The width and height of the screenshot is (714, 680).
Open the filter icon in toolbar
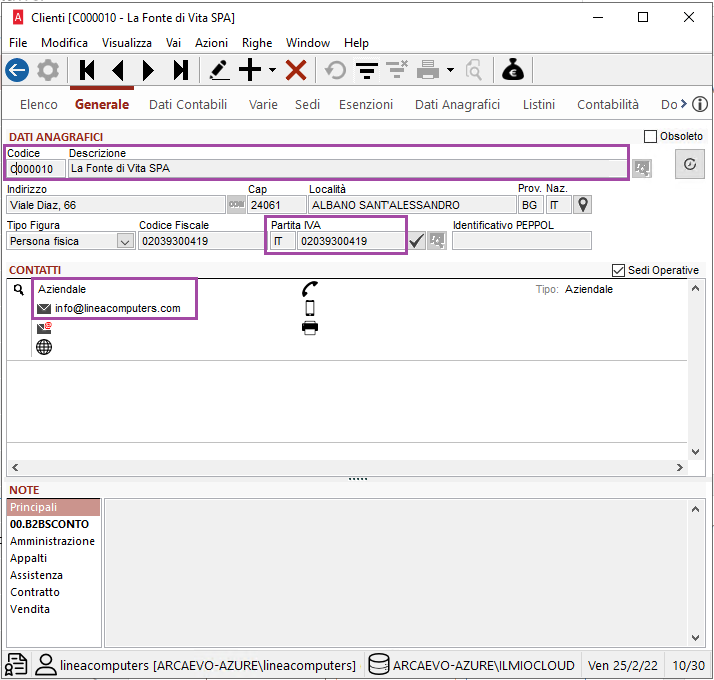coord(367,70)
